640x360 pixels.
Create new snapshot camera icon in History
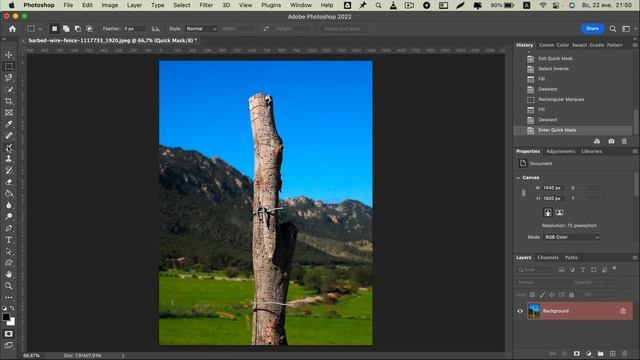pyautogui.click(x=611, y=141)
